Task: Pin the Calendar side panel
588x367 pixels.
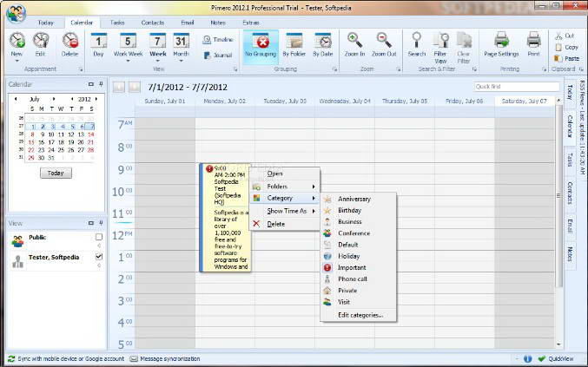Action: pos(101,84)
